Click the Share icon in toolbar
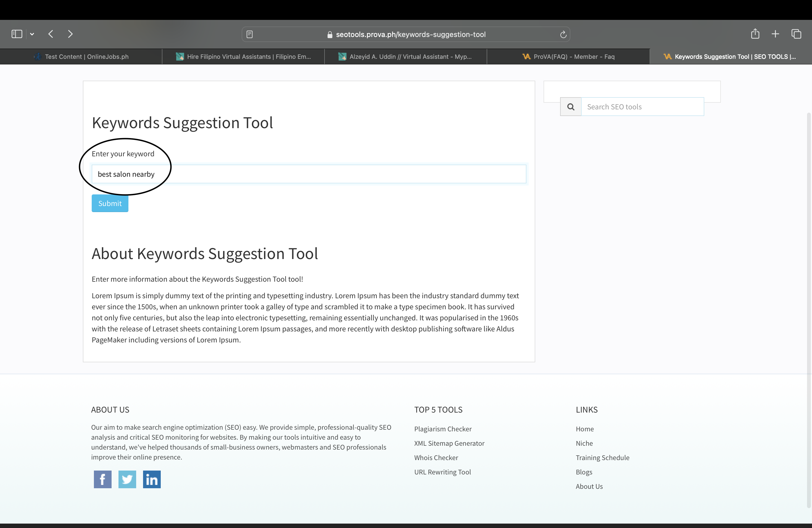The height and width of the screenshot is (528, 812). coord(755,34)
